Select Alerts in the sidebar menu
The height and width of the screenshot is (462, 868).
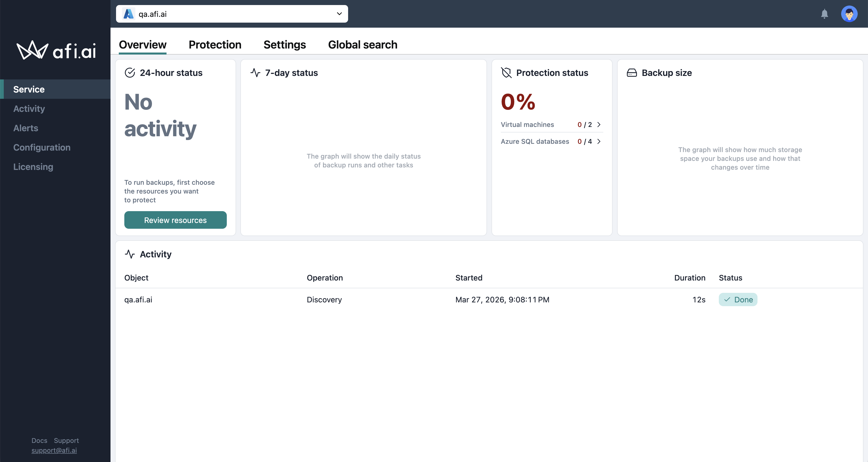point(26,128)
